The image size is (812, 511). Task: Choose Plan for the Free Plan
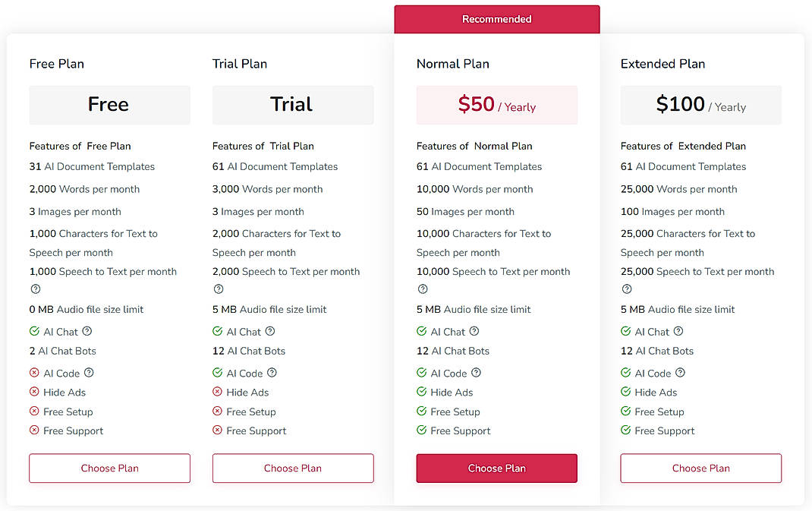[x=109, y=468]
